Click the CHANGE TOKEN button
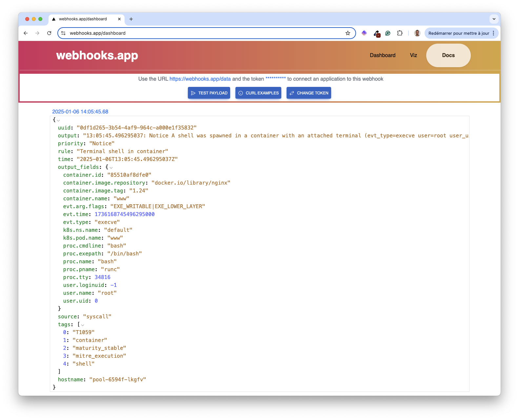519x420 pixels. (x=309, y=93)
